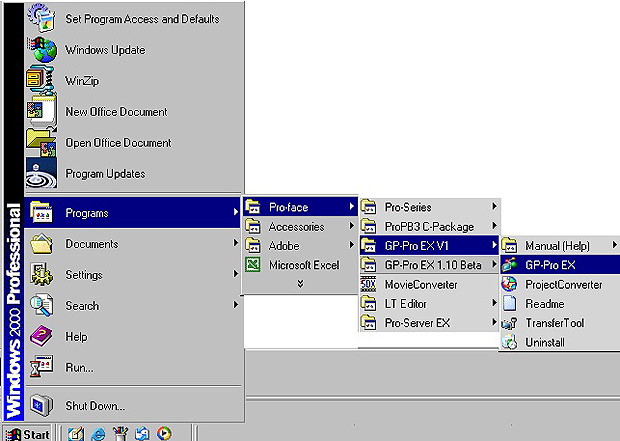Click the ProjectConverter icon
This screenshot has height=441, width=620.
(509, 284)
